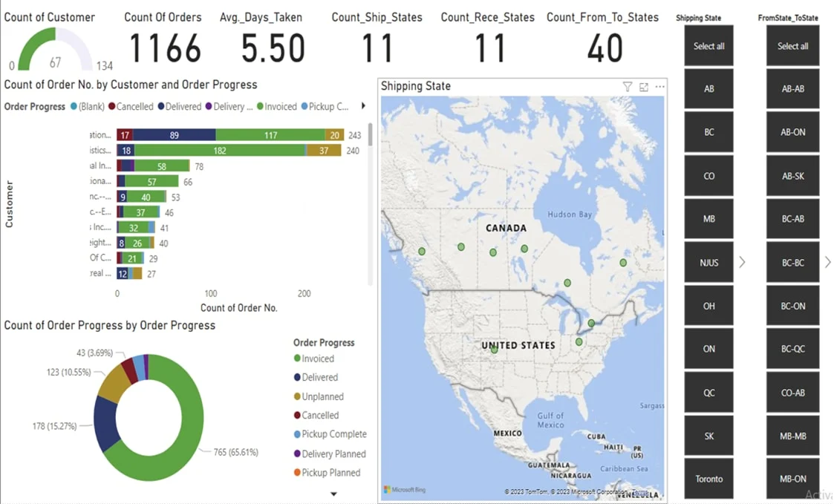Expand donut chart legend via down caret
Screen dimensions: 834x504
click(x=333, y=492)
